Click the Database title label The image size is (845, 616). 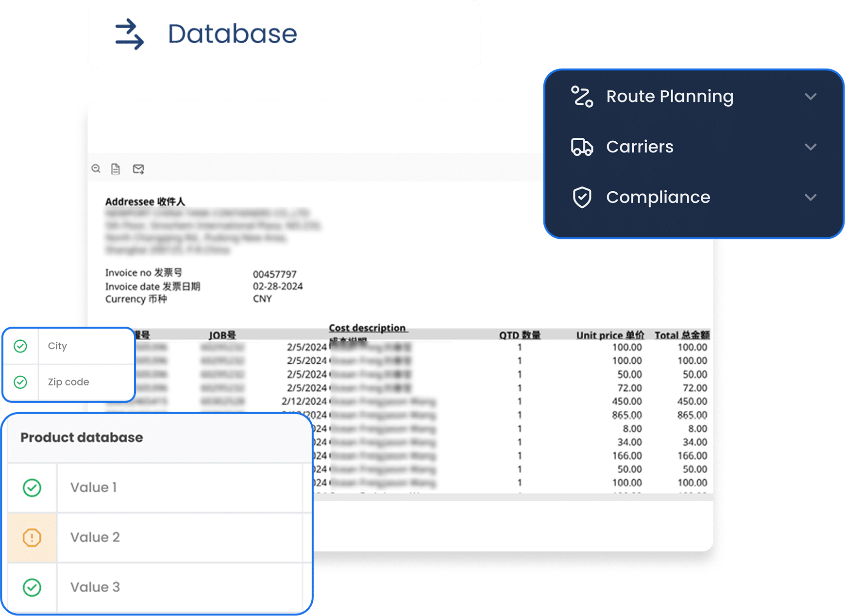pos(232,34)
